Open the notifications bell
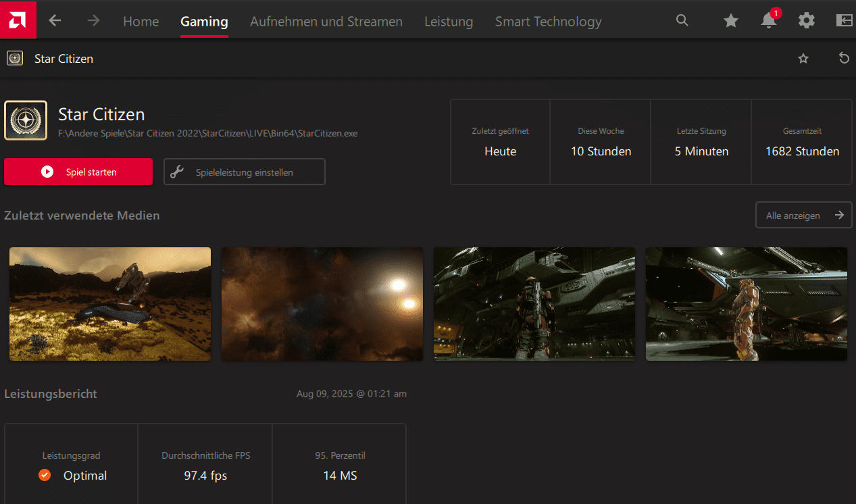Image resolution: width=856 pixels, height=504 pixels. coord(770,20)
